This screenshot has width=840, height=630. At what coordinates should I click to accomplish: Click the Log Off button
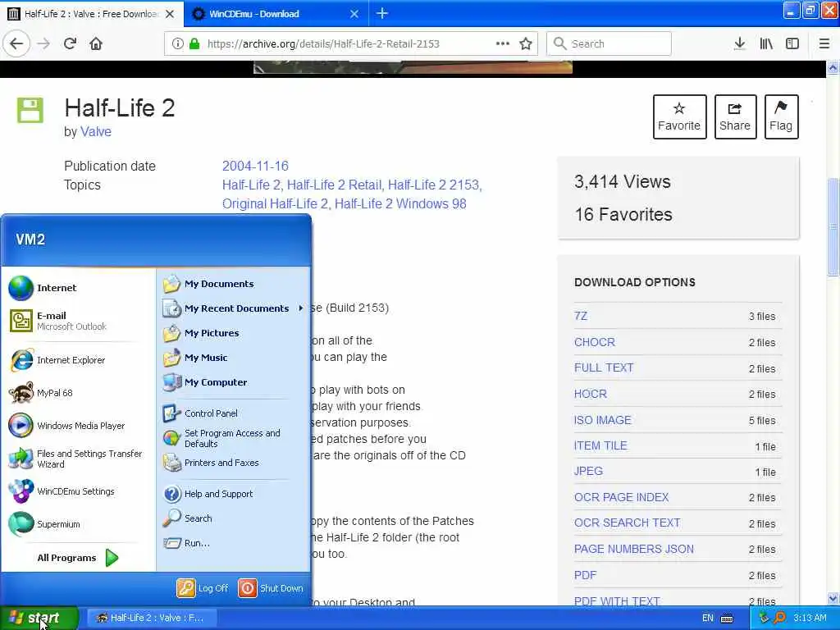tap(203, 588)
